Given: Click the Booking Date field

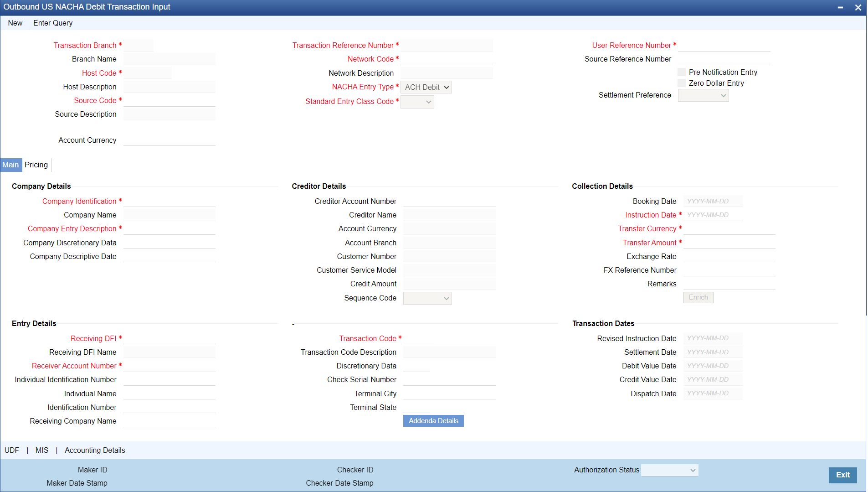Looking at the screenshot, I should [x=713, y=202].
